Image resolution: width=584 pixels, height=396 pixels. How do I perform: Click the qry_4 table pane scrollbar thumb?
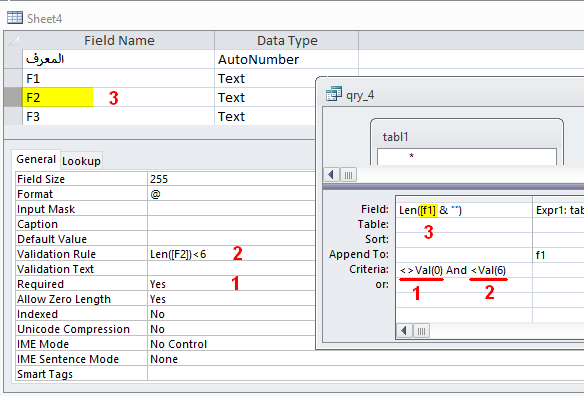click(348, 175)
